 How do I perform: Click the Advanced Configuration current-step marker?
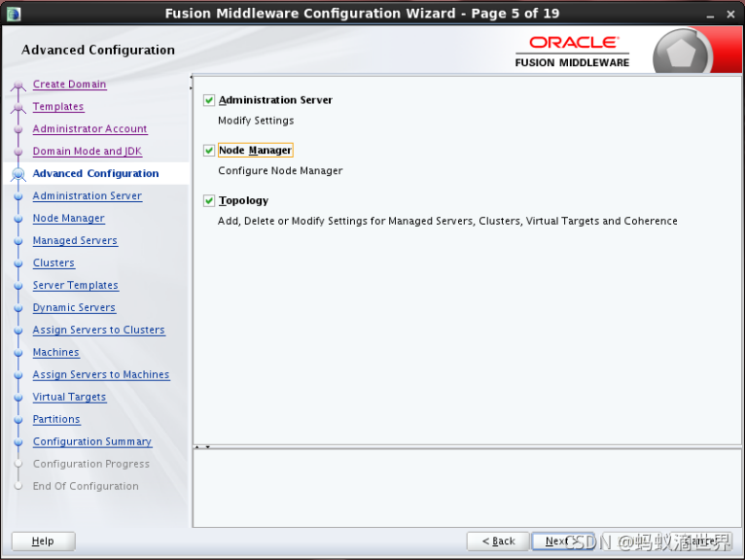pos(18,174)
